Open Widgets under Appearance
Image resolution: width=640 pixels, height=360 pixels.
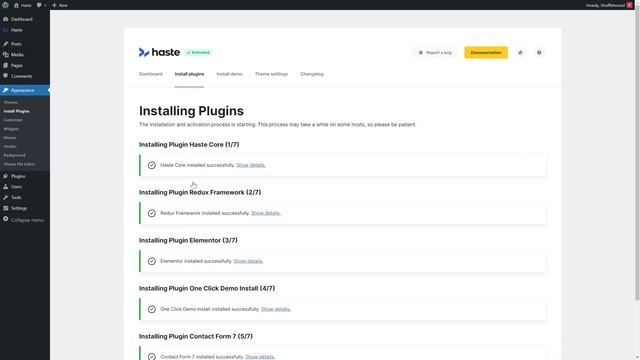pos(11,129)
